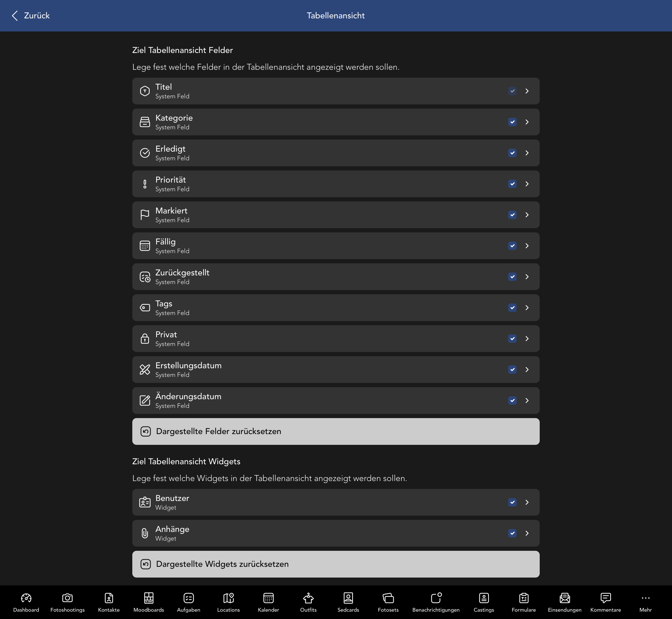The image size is (672, 619).
Task: Tap Zurück in the top bar
Action: [30, 15]
